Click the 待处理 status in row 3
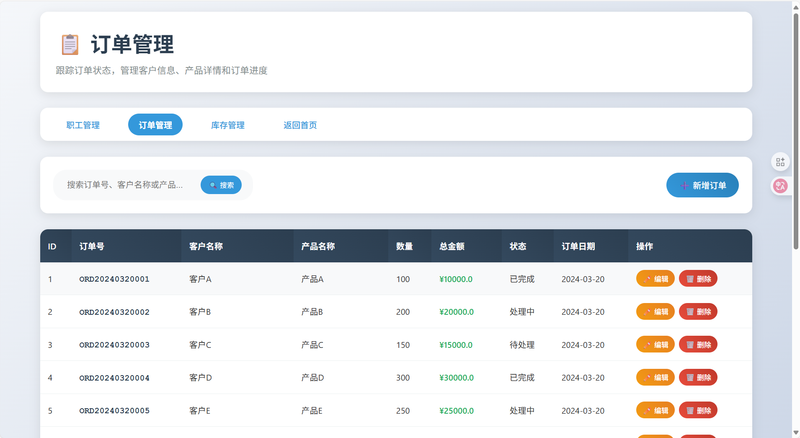Viewport: 800px width, 438px height. pyautogui.click(x=522, y=345)
